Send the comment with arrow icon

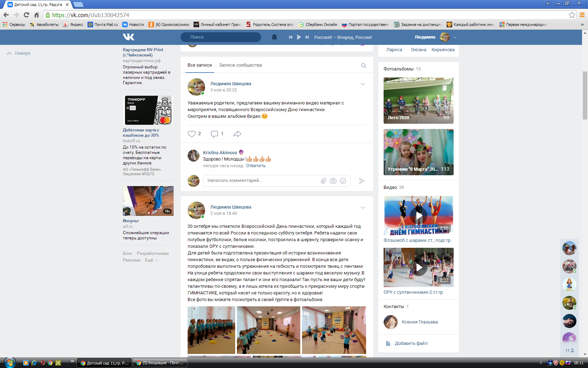[362, 181]
